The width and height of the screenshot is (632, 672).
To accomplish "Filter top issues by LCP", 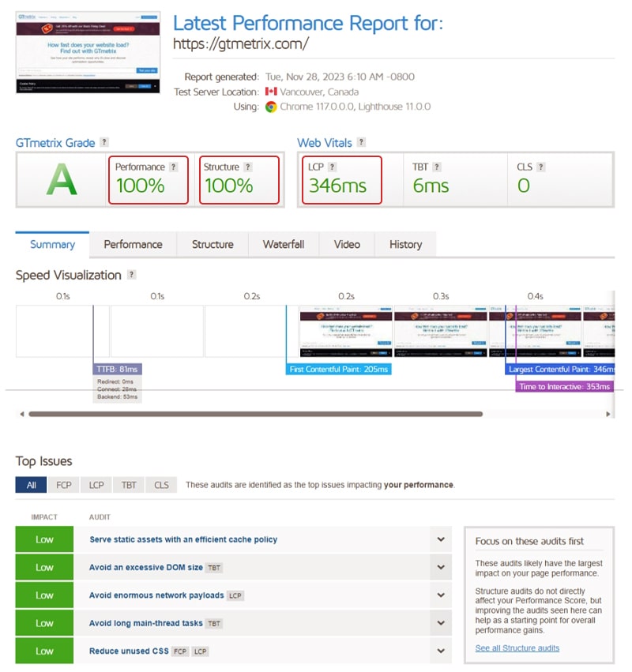I will coord(96,485).
